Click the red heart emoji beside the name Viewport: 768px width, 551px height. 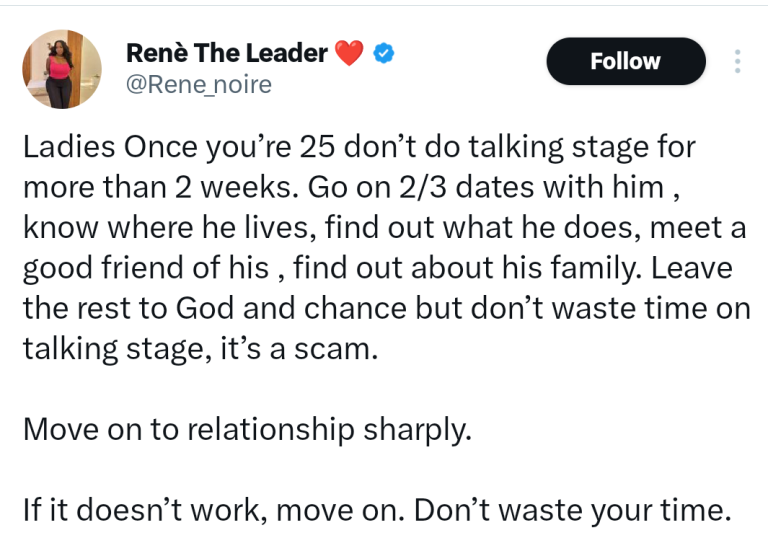click(350, 53)
